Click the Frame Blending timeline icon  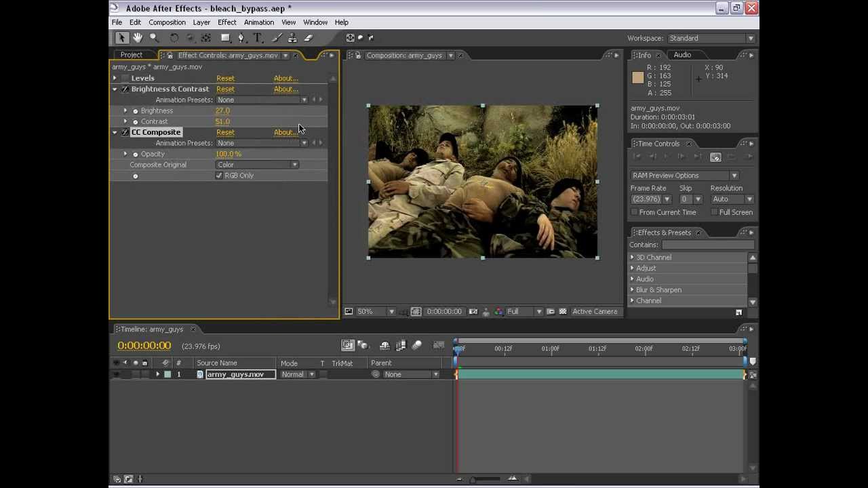[401, 345]
